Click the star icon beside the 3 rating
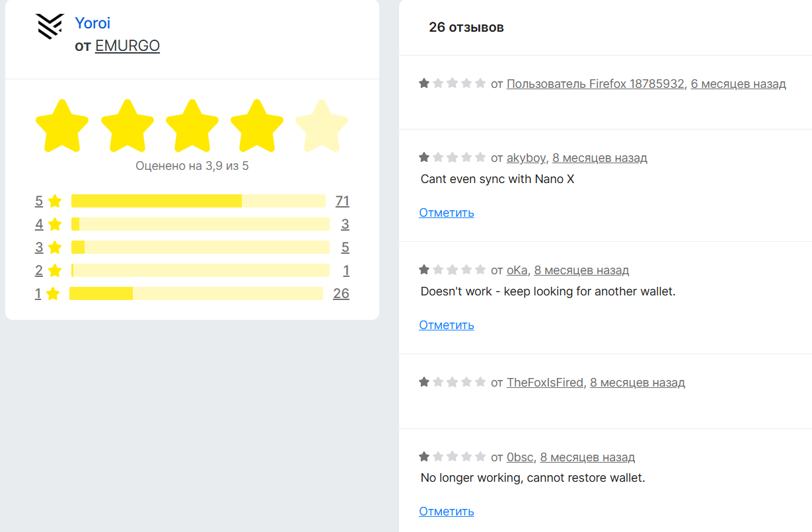 pyautogui.click(x=55, y=247)
